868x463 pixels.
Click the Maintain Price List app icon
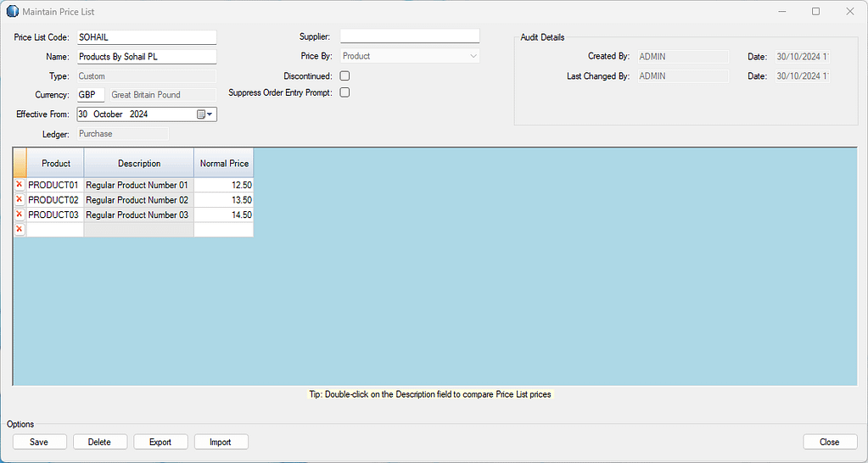coord(12,11)
